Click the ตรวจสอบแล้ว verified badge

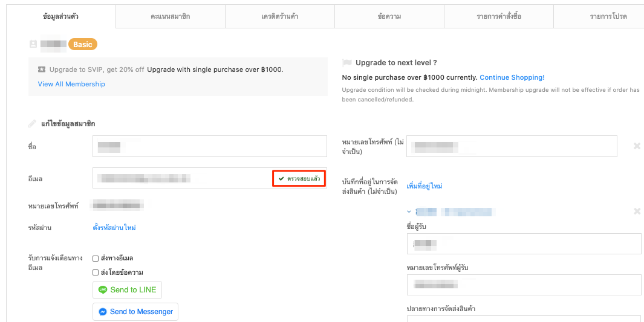tap(299, 178)
